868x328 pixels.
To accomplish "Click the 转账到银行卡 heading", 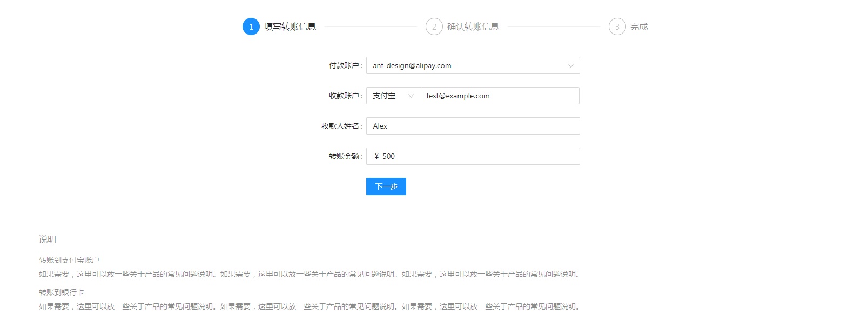I will pos(61,292).
